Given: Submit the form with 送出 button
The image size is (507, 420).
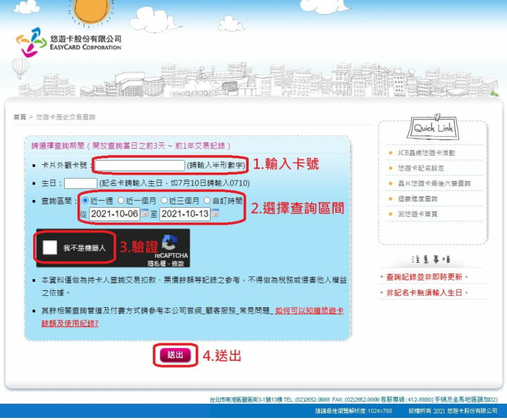Looking at the screenshot, I should click(175, 355).
